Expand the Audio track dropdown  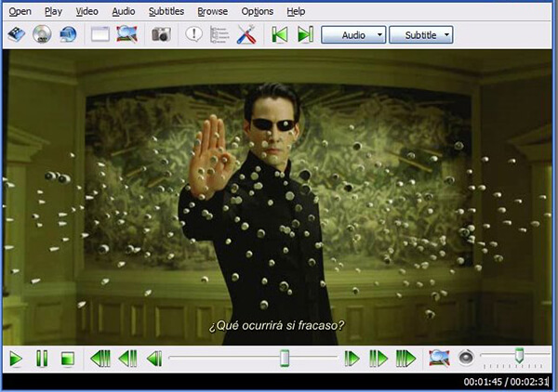[353, 34]
